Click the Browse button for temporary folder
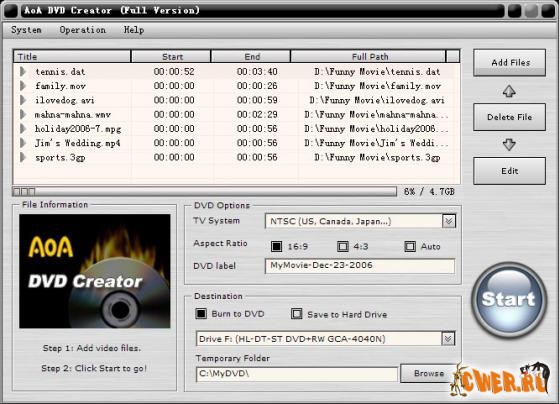This screenshot has width=560, height=404. point(429,373)
